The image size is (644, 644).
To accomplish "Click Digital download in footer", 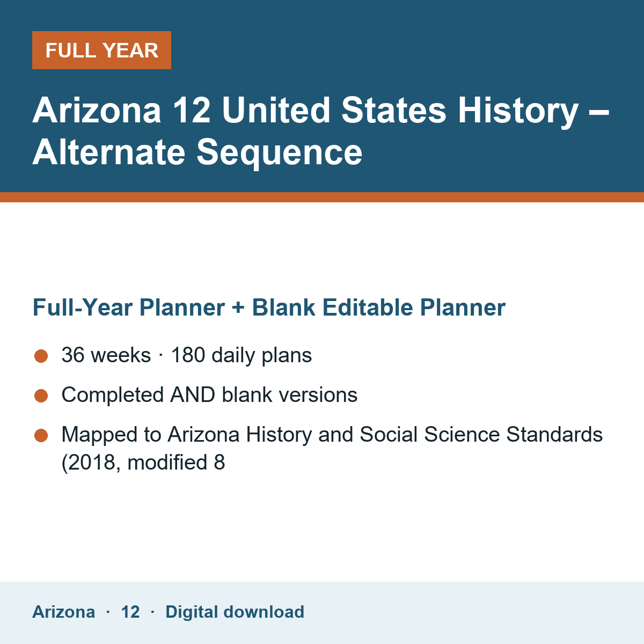I will point(235,612).
